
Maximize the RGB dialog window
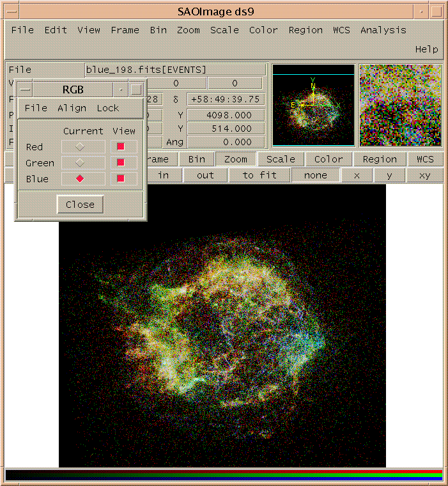(x=136, y=90)
